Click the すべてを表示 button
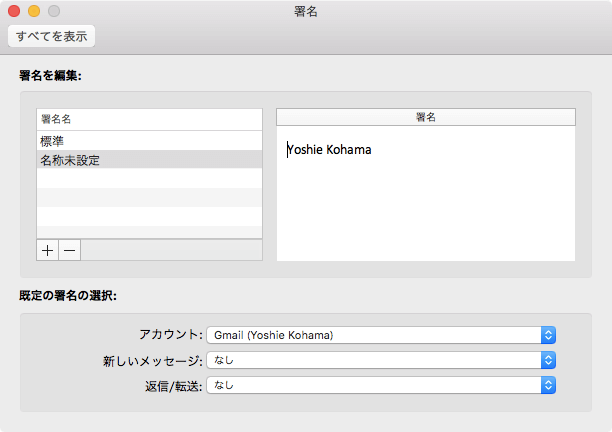Image resolution: width=612 pixels, height=432 pixels. (x=51, y=36)
